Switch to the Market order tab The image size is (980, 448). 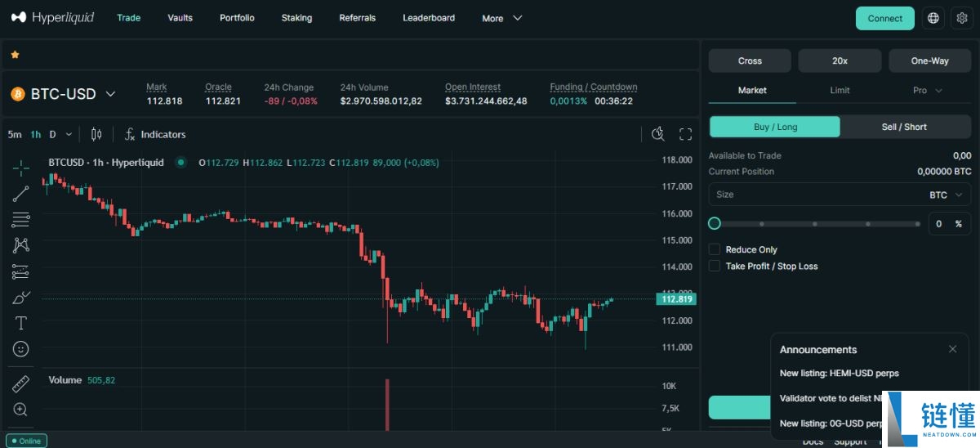(x=752, y=90)
